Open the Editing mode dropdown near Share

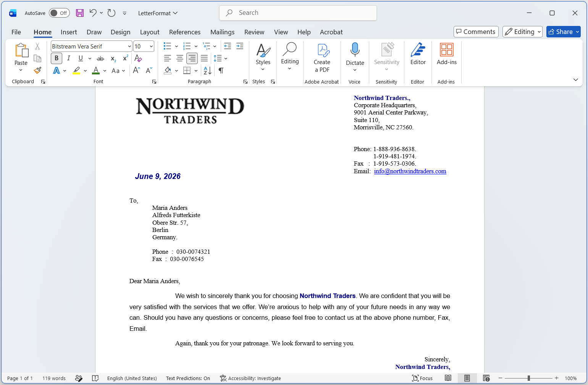point(522,32)
